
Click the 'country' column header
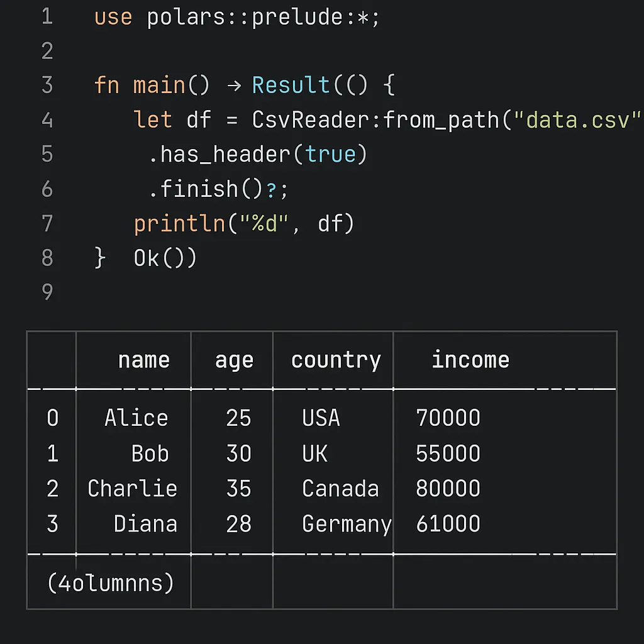point(336,360)
